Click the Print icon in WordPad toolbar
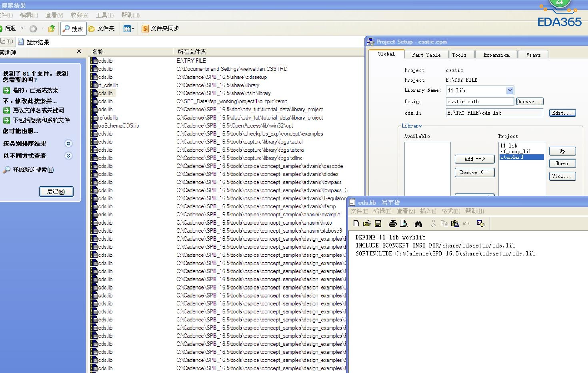 pyautogui.click(x=392, y=223)
